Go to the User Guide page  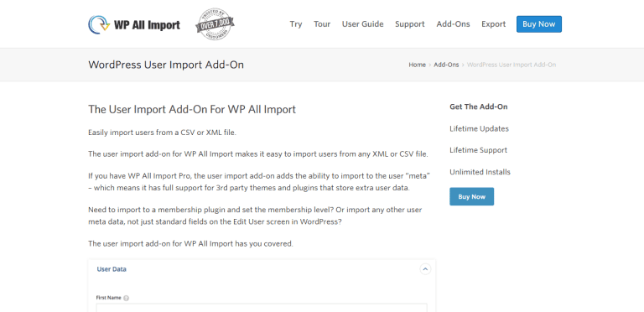[362, 24]
